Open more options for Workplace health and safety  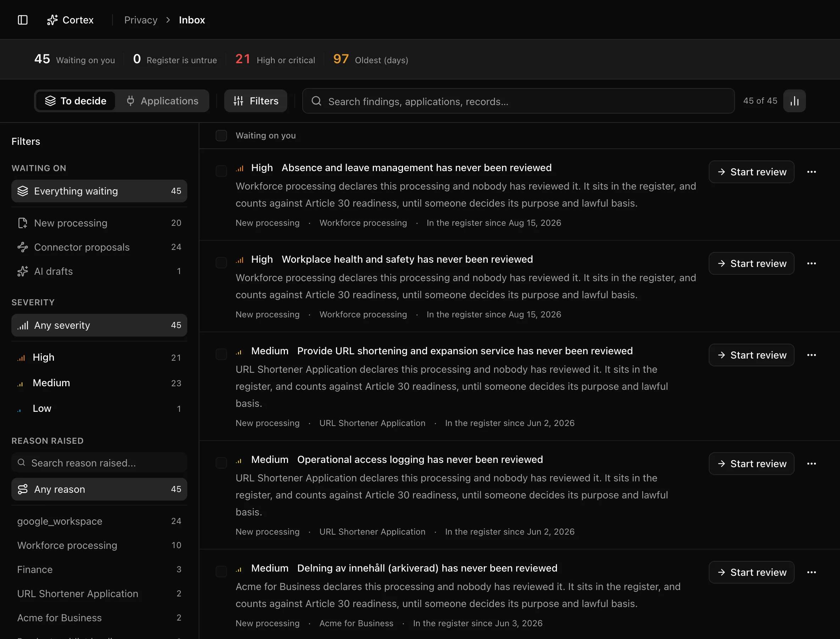[812, 263]
